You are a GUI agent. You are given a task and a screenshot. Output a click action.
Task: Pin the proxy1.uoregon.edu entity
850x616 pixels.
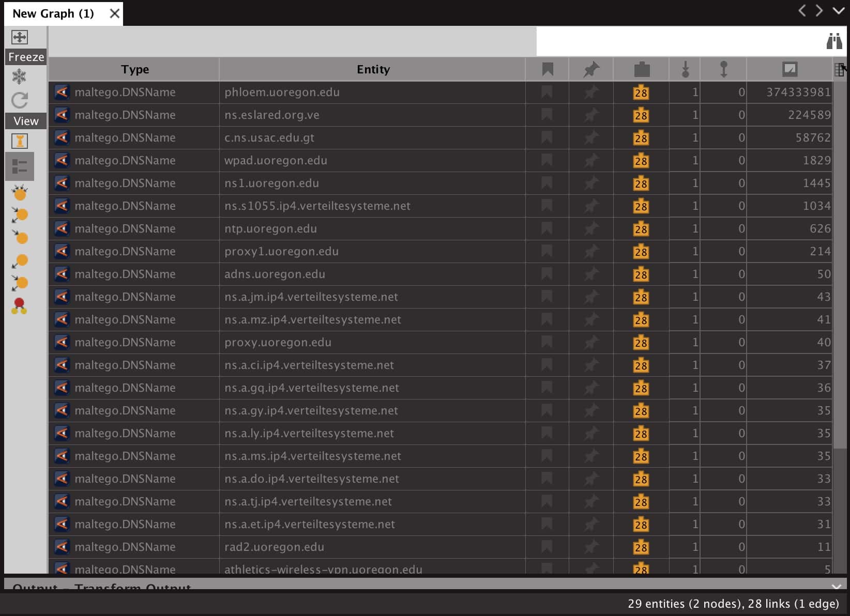pos(591,252)
